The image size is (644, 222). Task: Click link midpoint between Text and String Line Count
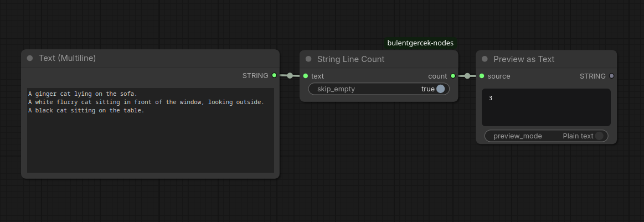pyautogui.click(x=290, y=75)
